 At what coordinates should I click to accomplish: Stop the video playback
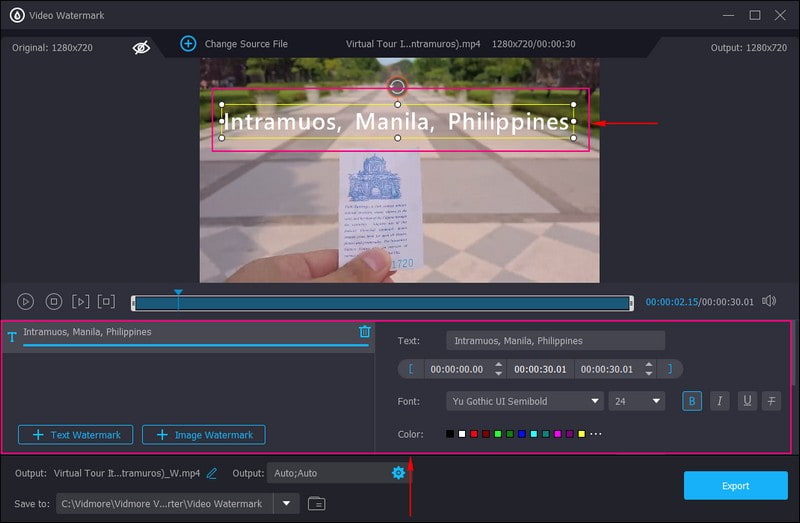[54, 301]
